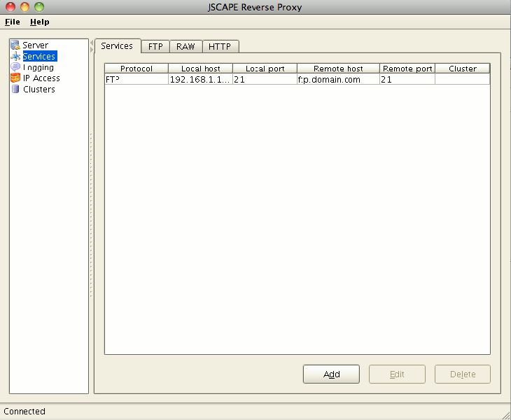The width and height of the screenshot is (511, 420).
Task: Sort by the Protocol column header
Action: (136, 69)
